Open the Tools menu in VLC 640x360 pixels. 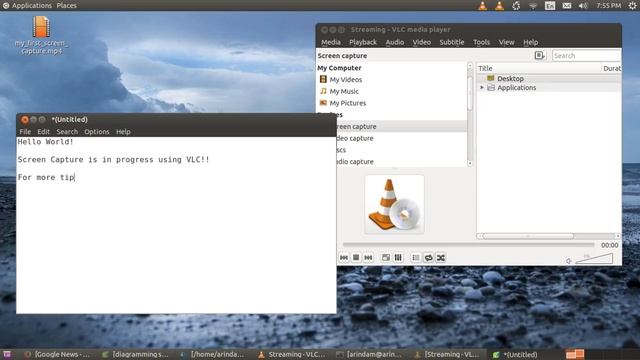tap(481, 42)
